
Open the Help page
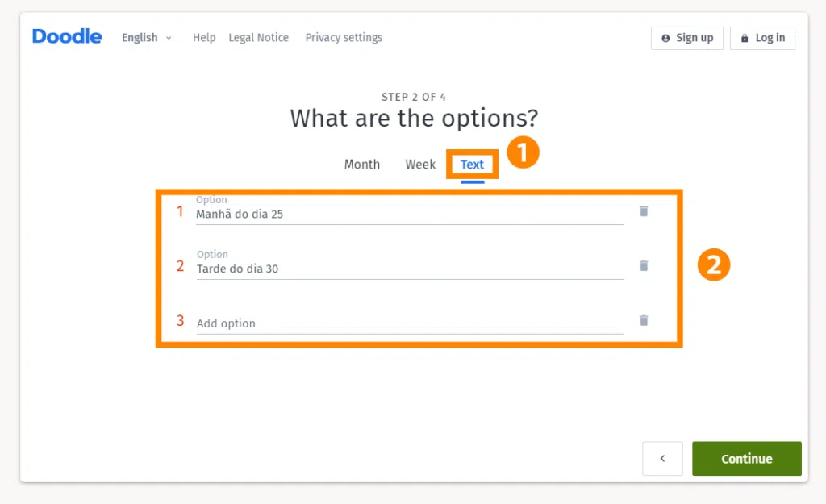point(204,38)
